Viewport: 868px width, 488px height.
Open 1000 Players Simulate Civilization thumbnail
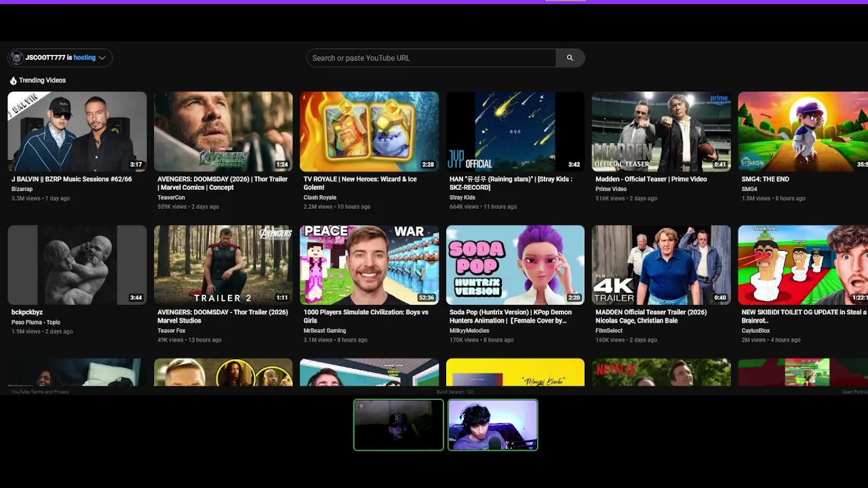point(369,265)
